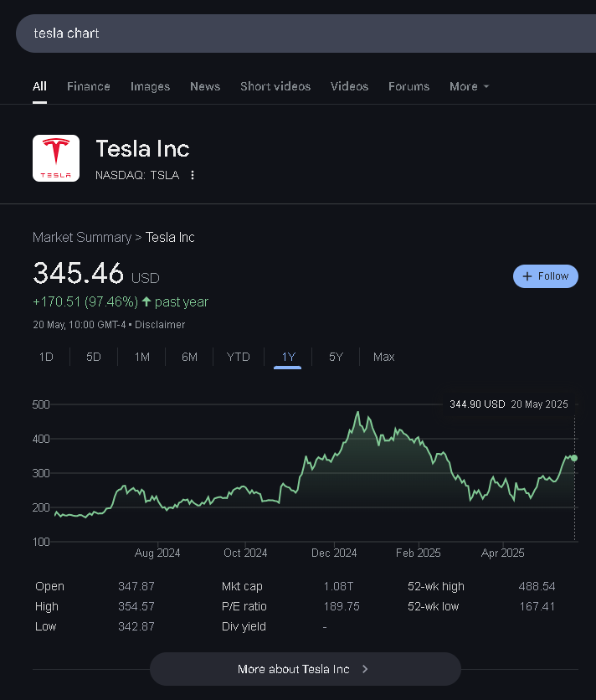The image size is (596, 700).
Task: Click the Tesla logo thumbnail
Action: (x=56, y=158)
